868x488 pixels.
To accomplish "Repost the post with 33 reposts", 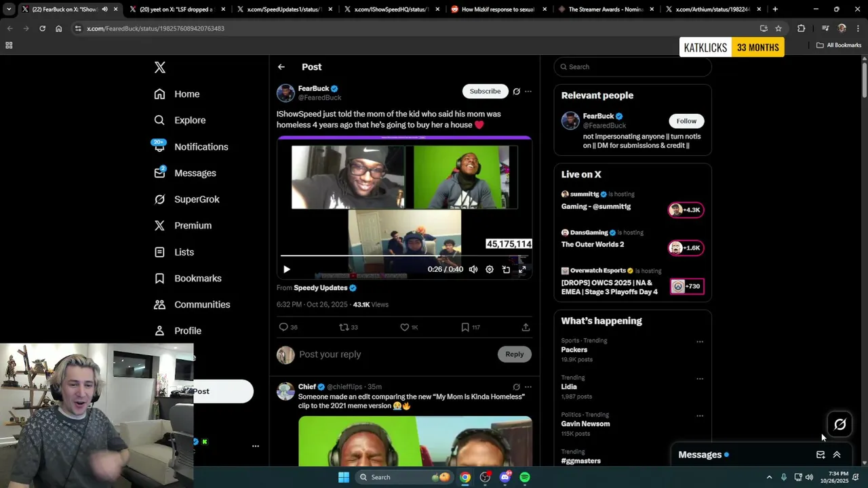I will [349, 327].
